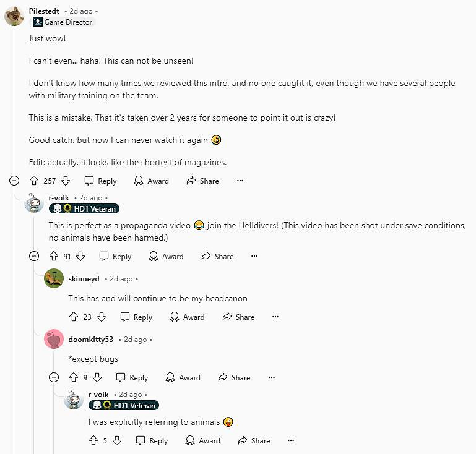Open skinneyd's user profile link

coord(84,279)
